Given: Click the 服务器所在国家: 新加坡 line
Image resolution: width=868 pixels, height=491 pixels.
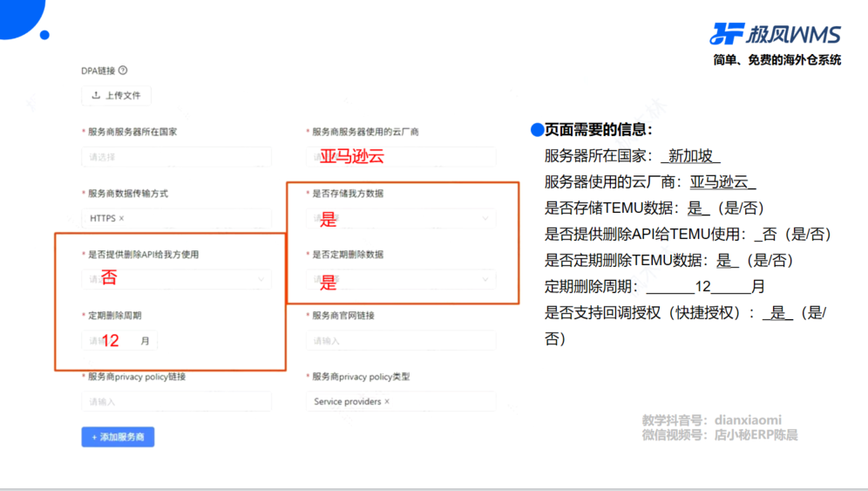Looking at the screenshot, I should point(632,156).
